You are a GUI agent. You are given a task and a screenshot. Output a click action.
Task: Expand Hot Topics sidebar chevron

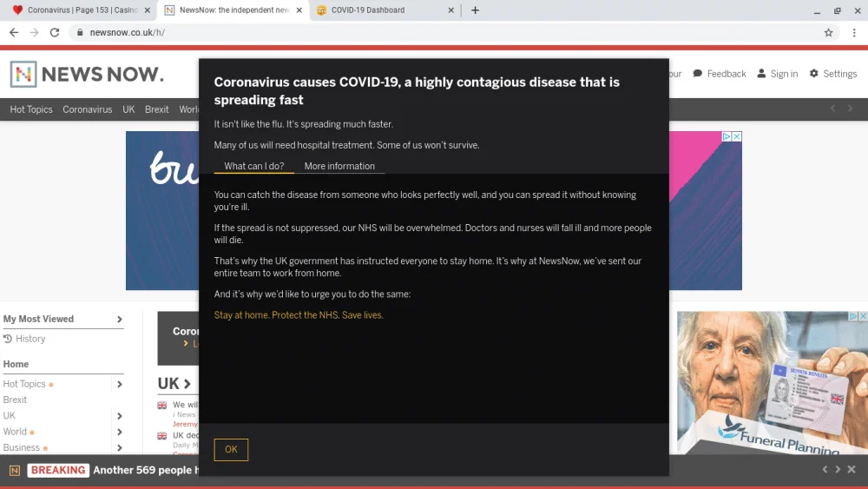point(119,384)
